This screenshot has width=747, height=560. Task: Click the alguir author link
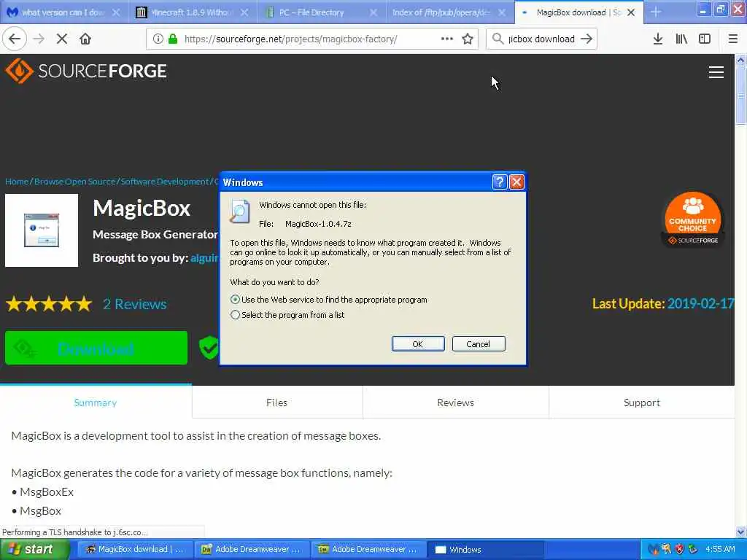204,257
